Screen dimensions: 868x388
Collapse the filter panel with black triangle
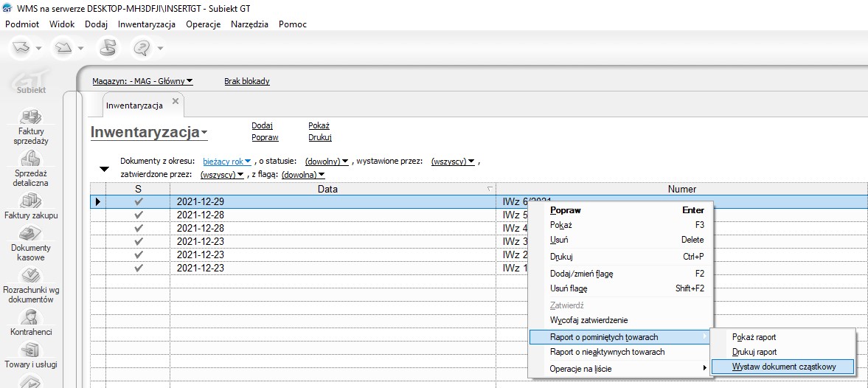pyautogui.click(x=104, y=169)
